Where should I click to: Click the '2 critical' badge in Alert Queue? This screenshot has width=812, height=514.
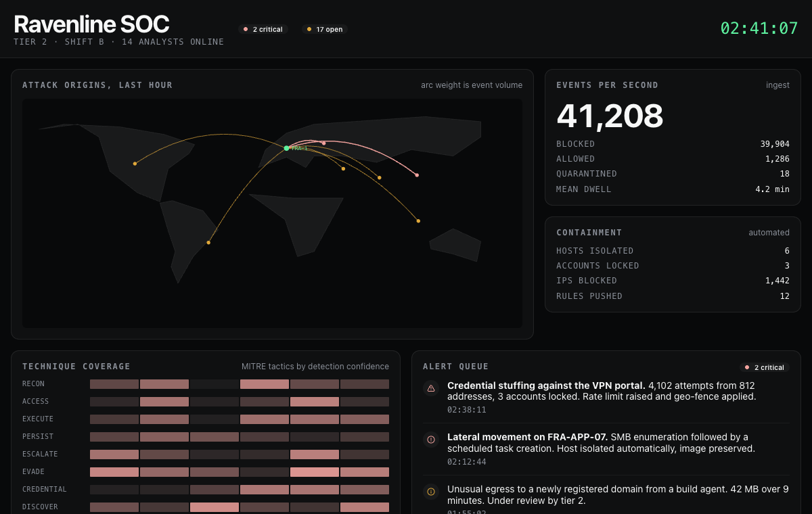coord(765,367)
